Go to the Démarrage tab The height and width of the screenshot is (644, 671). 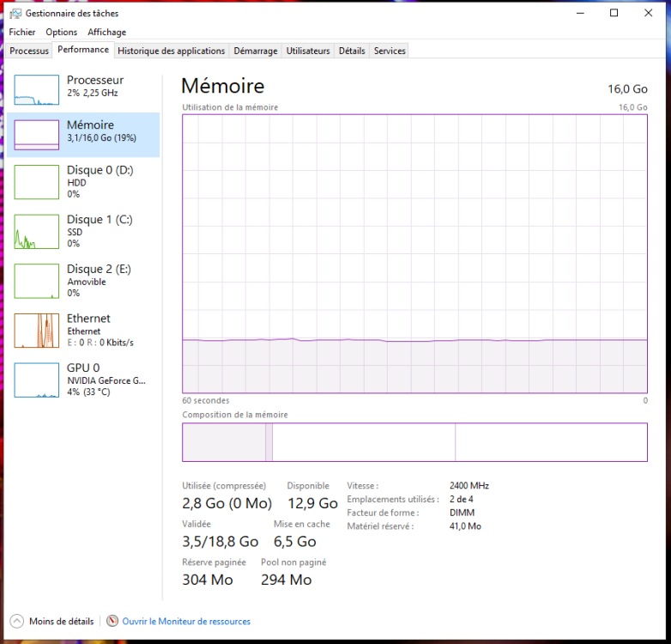(256, 51)
